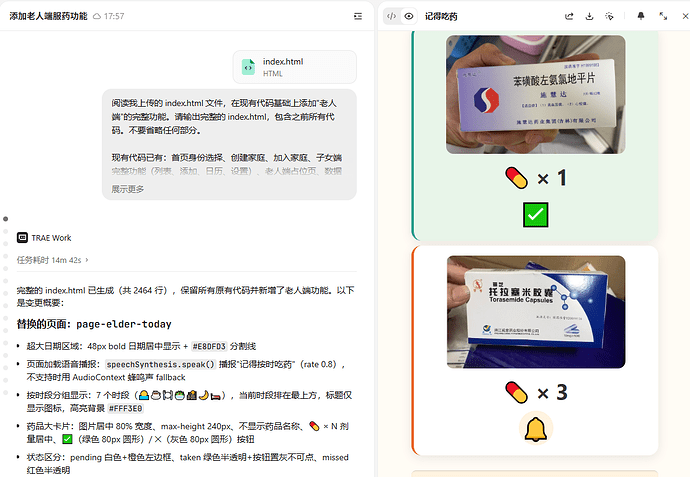Switch to preview eye mode

click(x=409, y=16)
